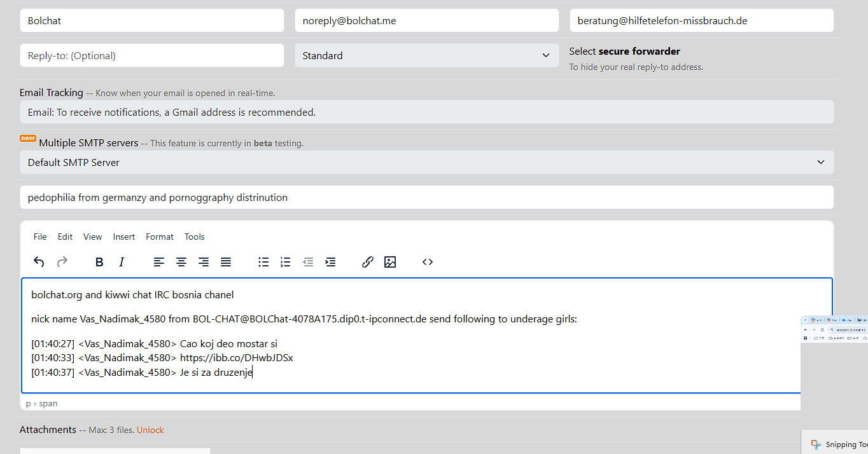The width and height of the screenshot is (868, 454).
Task: Align text right
Action: coord(204,262)
